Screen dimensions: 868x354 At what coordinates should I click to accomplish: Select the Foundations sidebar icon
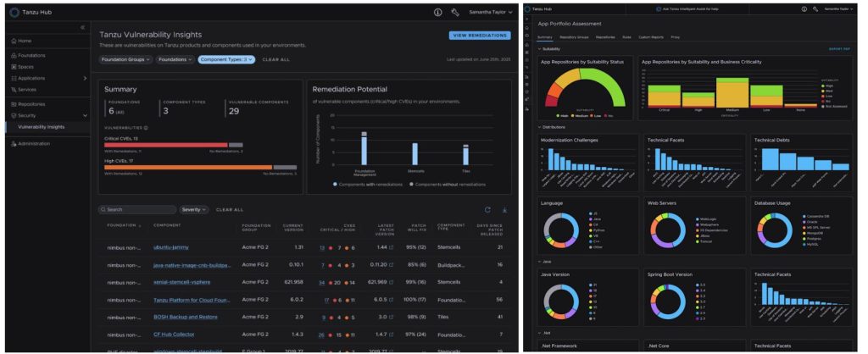(x=14, y=55)
